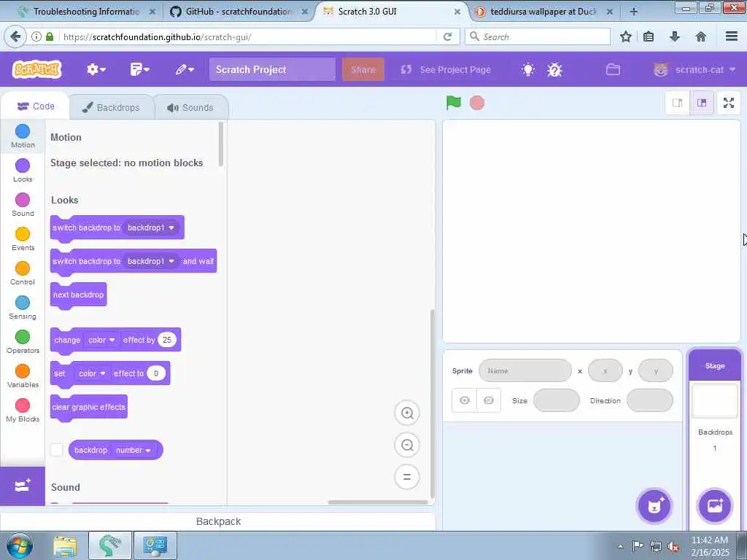Viewport: 747px width, 560px height.
Task: Open color dropdown in change effect block
Action: pyautogui.click(x=101, y=340)
